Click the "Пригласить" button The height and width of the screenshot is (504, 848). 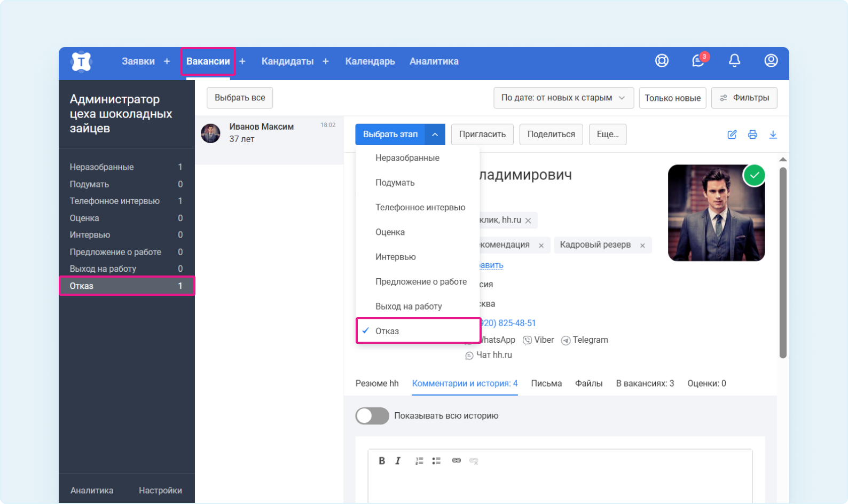(x=482, y=135)
